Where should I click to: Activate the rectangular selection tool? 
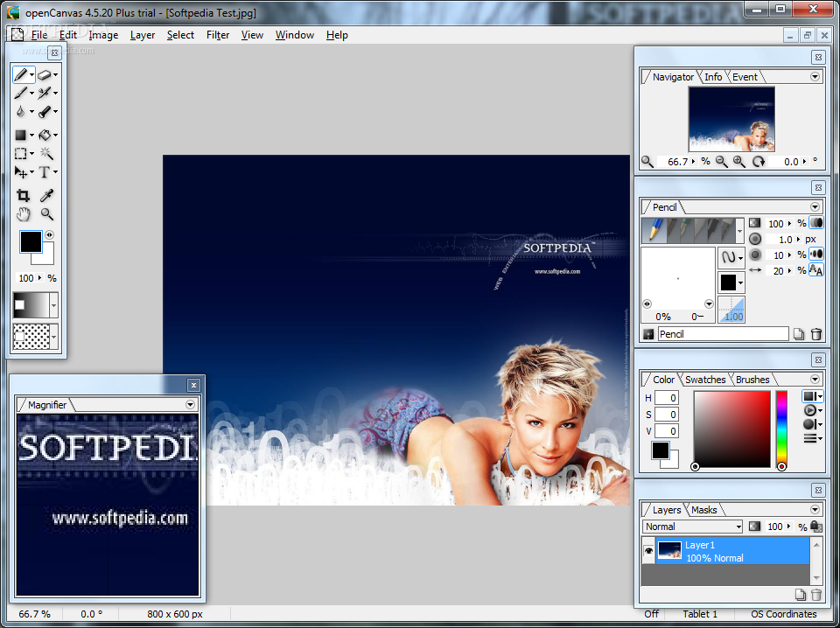pyautogui.click(x=20, y=154)
